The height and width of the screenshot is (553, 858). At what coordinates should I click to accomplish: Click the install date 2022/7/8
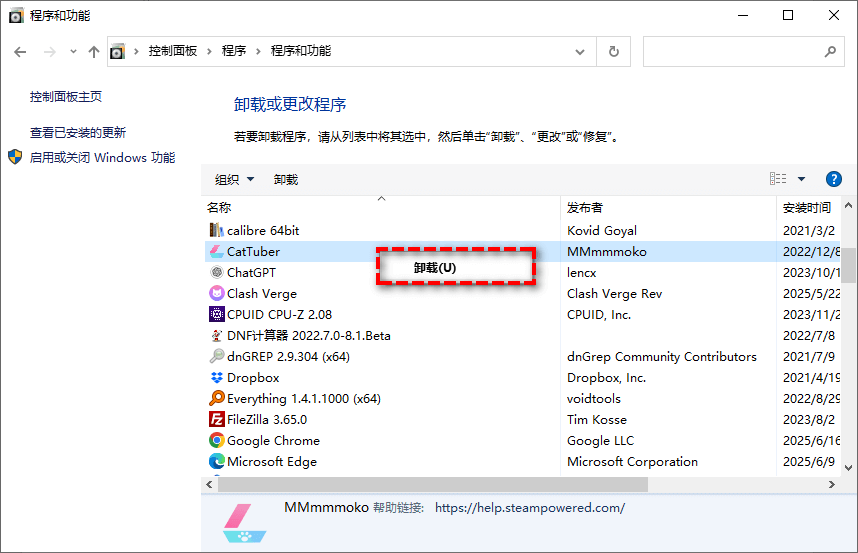click(x=809, y=336)
